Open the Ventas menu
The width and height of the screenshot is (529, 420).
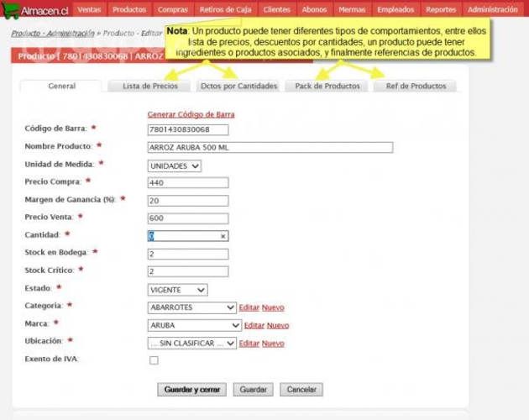89,9
